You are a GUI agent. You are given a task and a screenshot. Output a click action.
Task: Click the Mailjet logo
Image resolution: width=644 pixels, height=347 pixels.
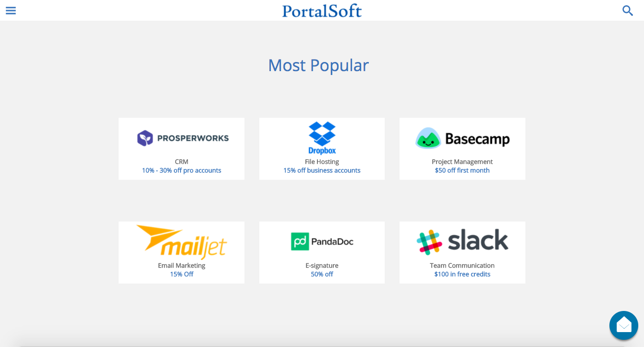[x=182, y=242]
